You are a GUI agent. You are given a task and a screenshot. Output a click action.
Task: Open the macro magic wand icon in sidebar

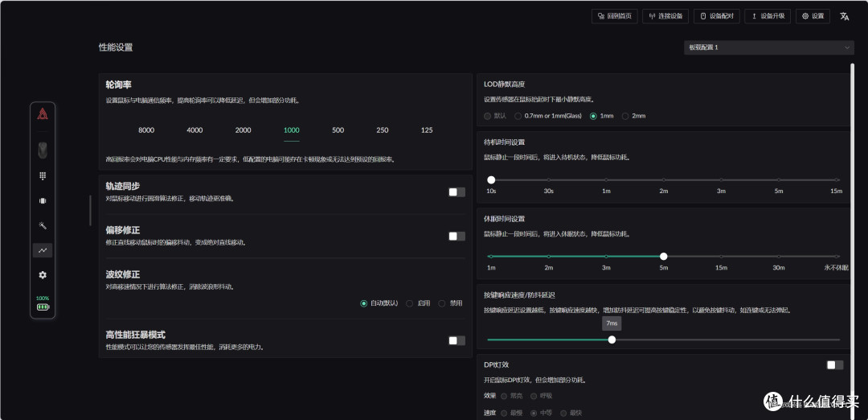[x=43, y=225]
